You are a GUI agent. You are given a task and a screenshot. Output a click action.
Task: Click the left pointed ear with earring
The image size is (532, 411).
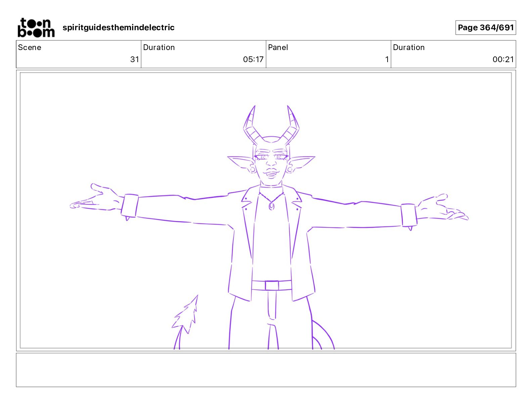click(242, 164)
